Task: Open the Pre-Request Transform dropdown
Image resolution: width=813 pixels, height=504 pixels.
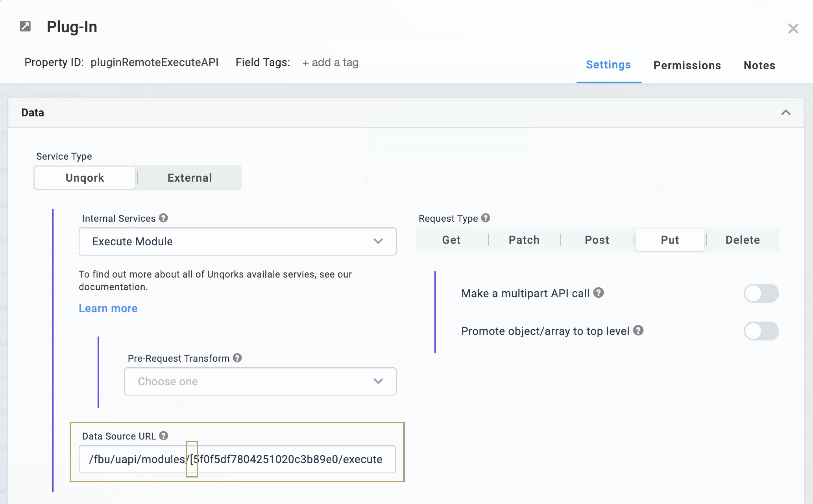Action: tap(260, 381)
